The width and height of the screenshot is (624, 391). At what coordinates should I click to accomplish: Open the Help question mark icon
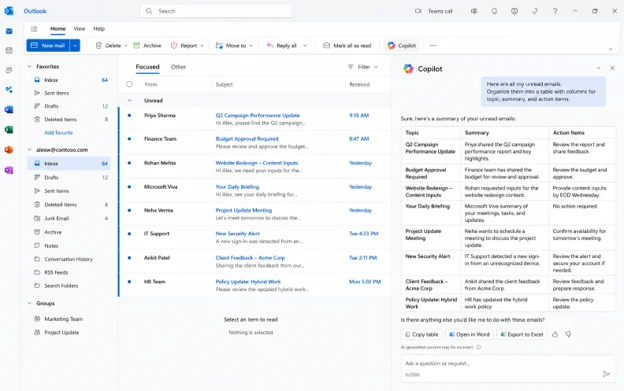(555, 11)
